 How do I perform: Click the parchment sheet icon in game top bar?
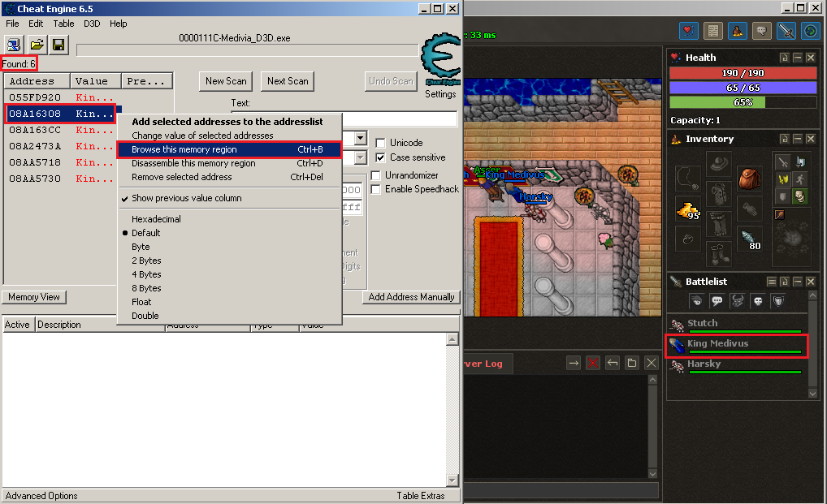tap(713, 31)
